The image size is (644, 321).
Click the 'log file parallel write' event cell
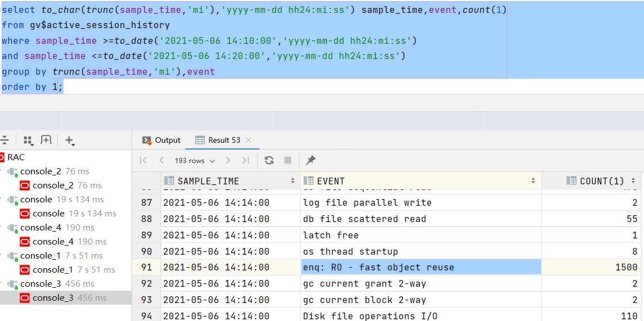[421, 202]
